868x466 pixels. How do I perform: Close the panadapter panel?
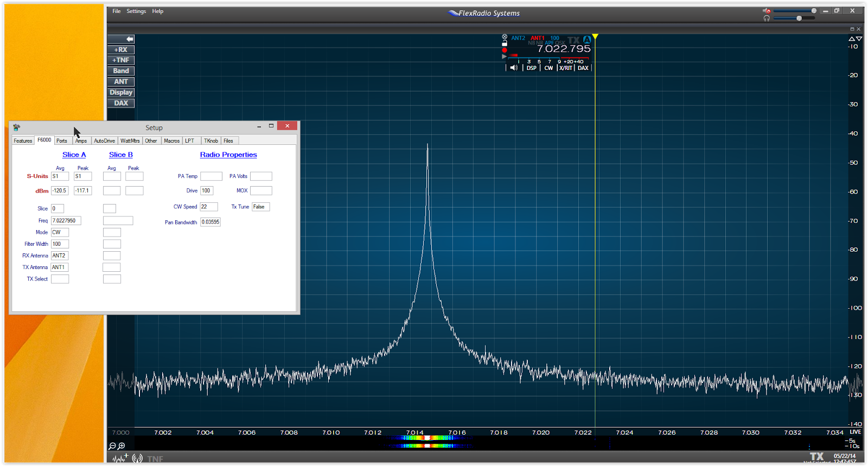(x=858, y=29)
